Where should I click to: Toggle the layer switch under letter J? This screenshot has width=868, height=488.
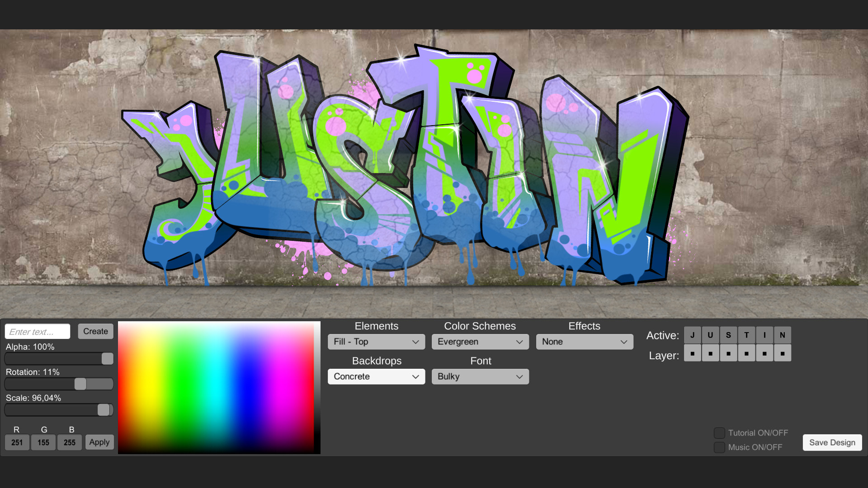click(x=692, y=353)
